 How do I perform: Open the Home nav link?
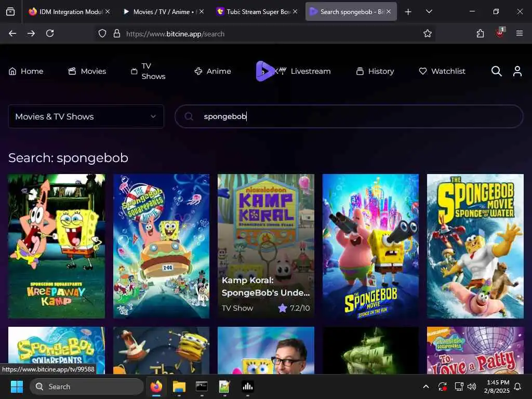[26, 71]
